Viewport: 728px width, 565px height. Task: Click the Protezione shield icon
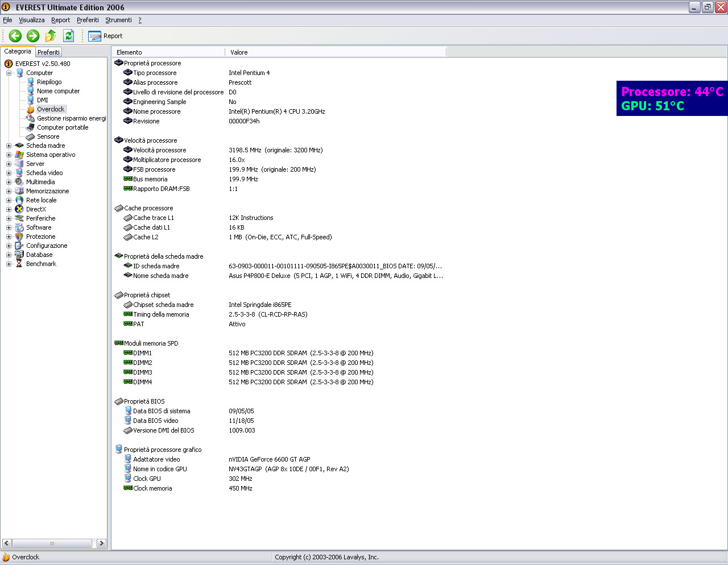(19, 236)
